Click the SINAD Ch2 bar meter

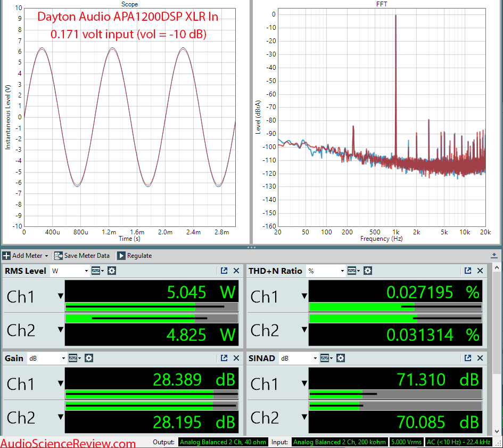[395, 405]
